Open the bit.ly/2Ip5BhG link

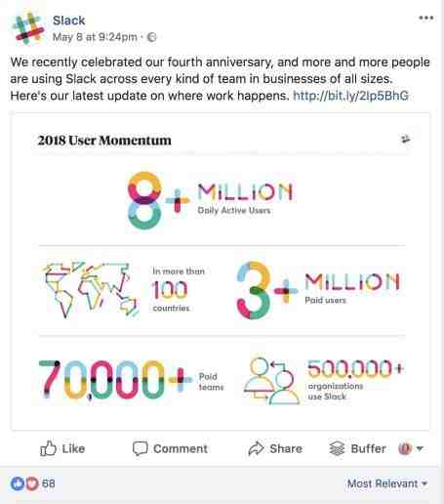pos(350,96)
